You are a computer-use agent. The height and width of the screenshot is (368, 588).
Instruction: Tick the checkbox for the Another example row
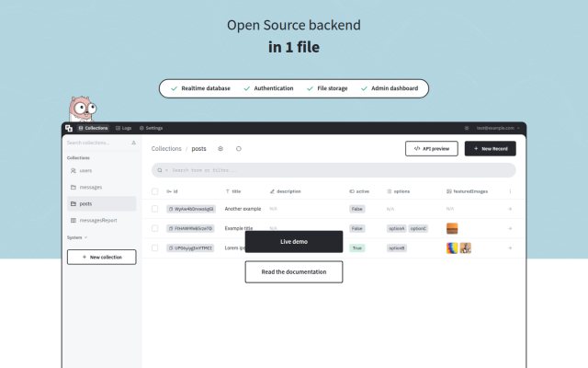tap(155, 209)
